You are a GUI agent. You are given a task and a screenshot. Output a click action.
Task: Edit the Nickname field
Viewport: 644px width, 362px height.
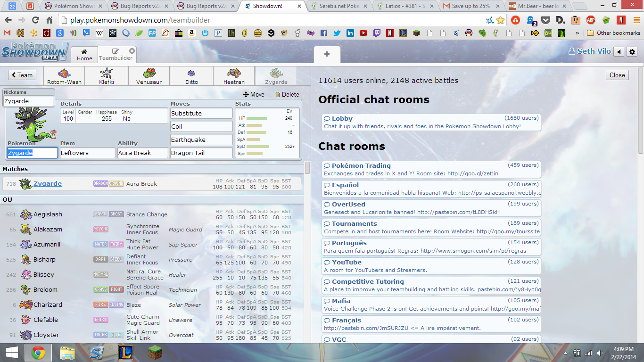click(x=29, y=101)
